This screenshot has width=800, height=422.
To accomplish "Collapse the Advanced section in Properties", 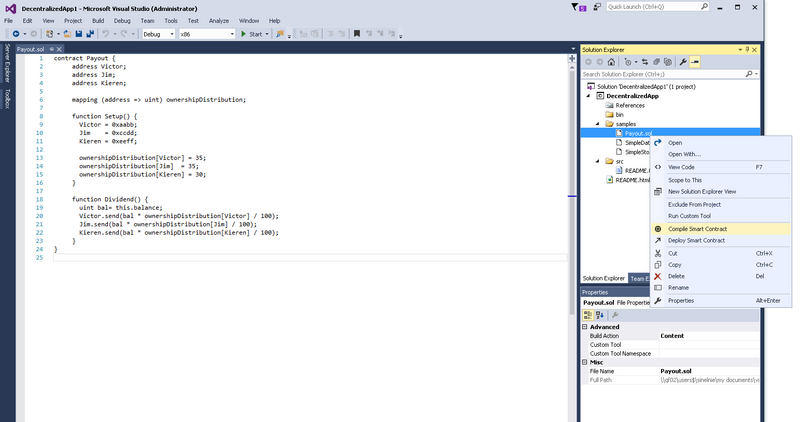I will coord(584,327).
